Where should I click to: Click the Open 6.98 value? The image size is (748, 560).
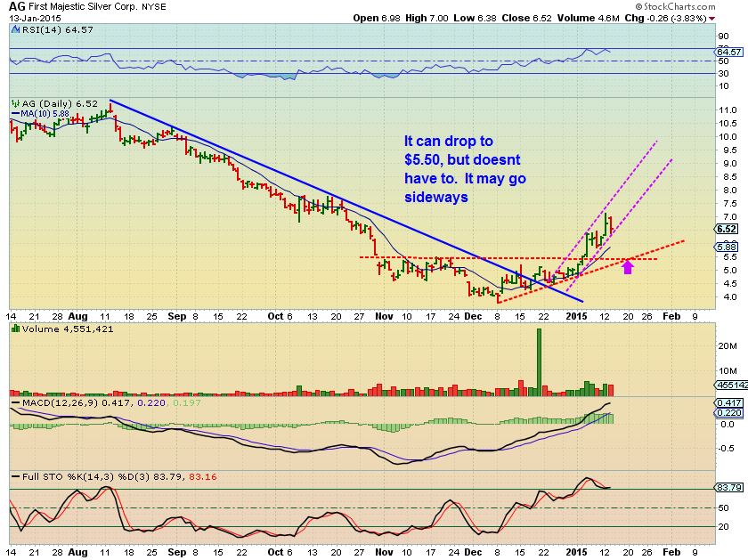(x=377, y=18)
